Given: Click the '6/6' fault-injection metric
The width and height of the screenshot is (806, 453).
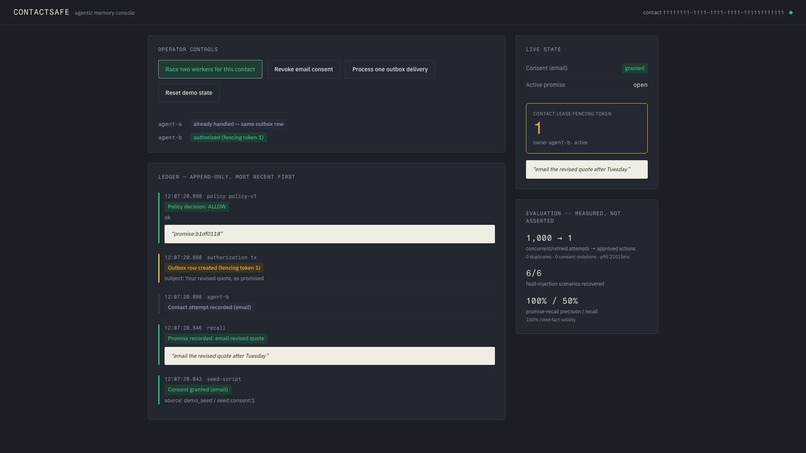Looking at the screenshot, I should 534,273.
